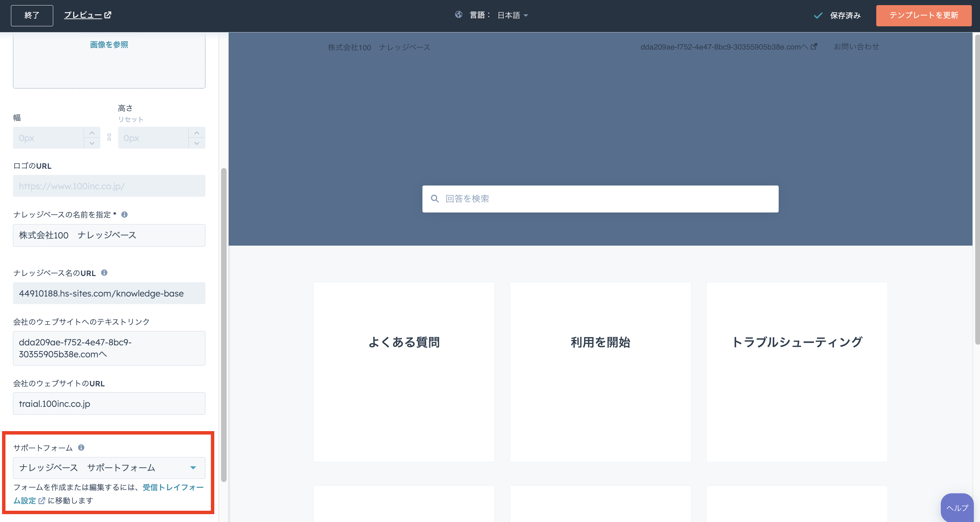Click the external-link icon beside プレビュー

tap(109, 14)
